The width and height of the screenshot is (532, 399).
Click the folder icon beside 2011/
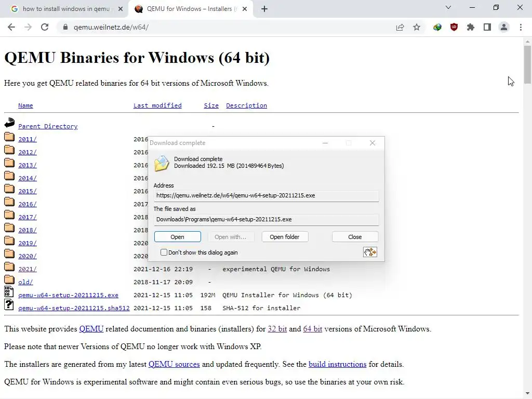click(9, 137)
